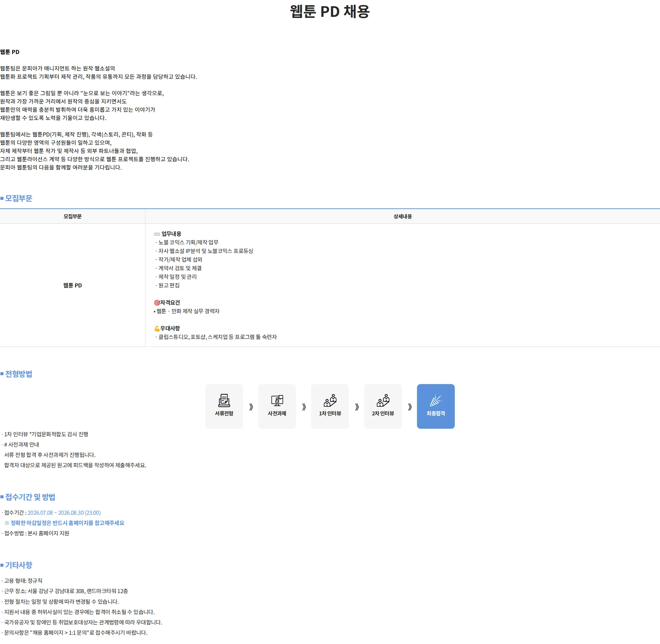This screenshot has height=644, width=660.
Task: Click the 접수기간 및 방법 heading
Action: pyautogui.click(x=30, y=497)
